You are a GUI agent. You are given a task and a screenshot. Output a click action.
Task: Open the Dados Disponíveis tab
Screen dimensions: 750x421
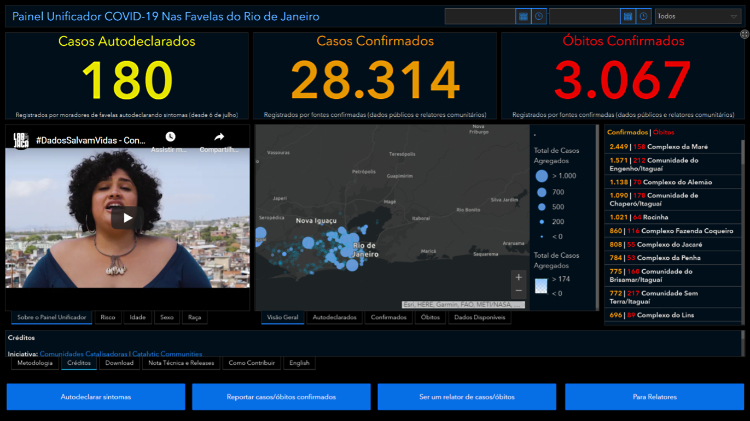tap(479, 317)
